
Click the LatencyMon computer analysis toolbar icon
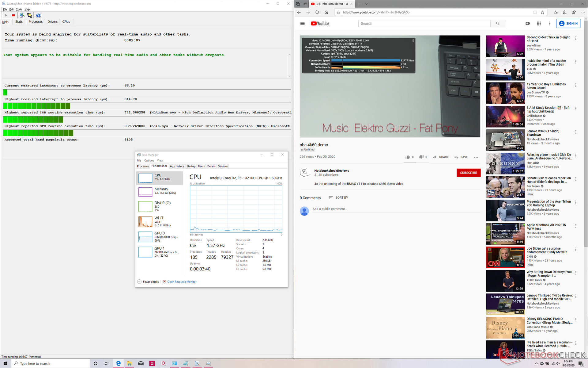(22, 15)
